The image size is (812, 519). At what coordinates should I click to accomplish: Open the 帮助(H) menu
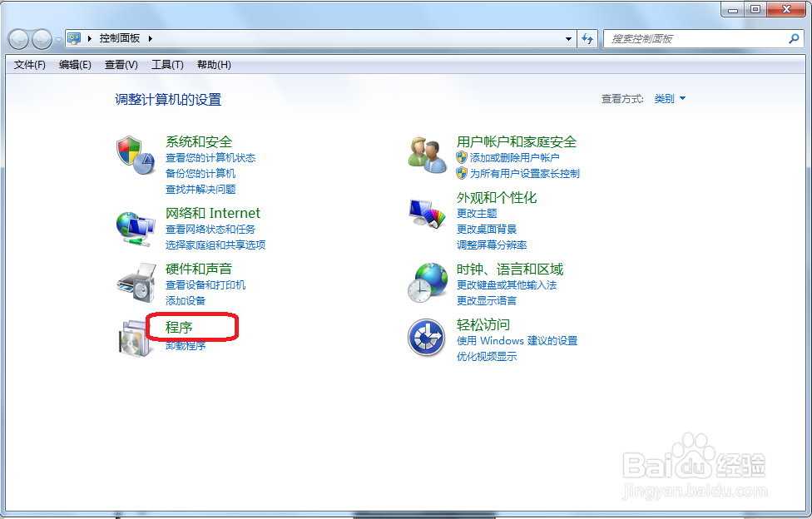[214, 65]
